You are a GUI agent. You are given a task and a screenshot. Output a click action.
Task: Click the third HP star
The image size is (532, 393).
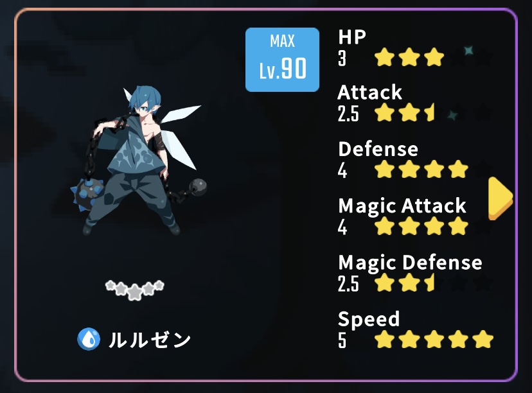[x=434, y=57]
